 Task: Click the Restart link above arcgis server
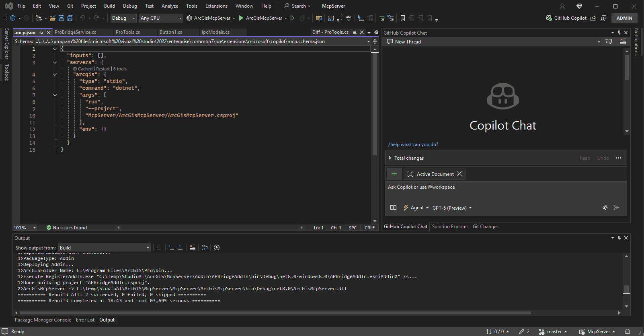[103, 69]
